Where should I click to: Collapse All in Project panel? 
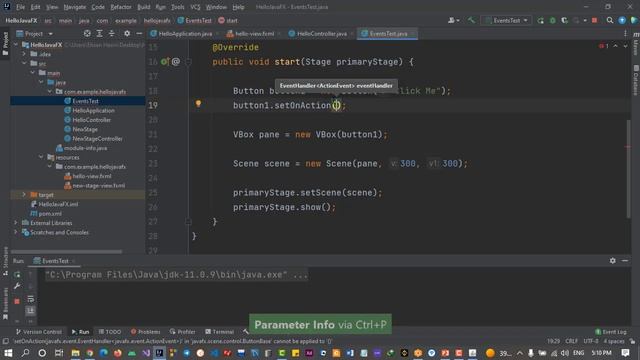pos(111,33)
